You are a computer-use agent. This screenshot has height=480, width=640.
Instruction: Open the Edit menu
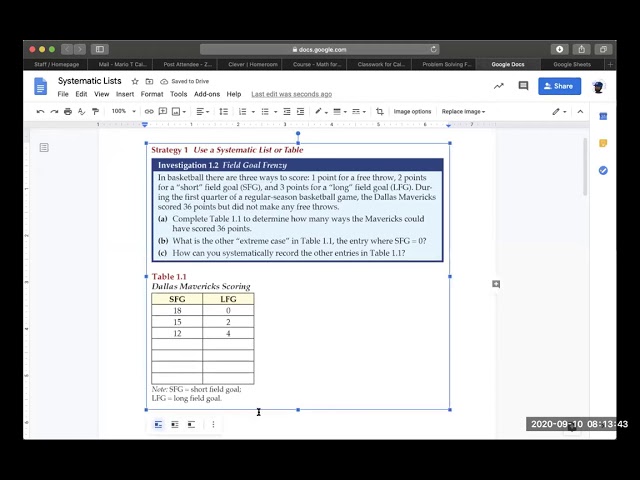point(81,94)
